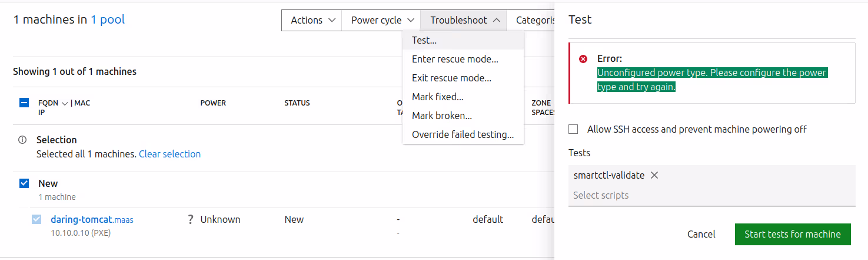Click the Selection info icon

coord(22,140)
